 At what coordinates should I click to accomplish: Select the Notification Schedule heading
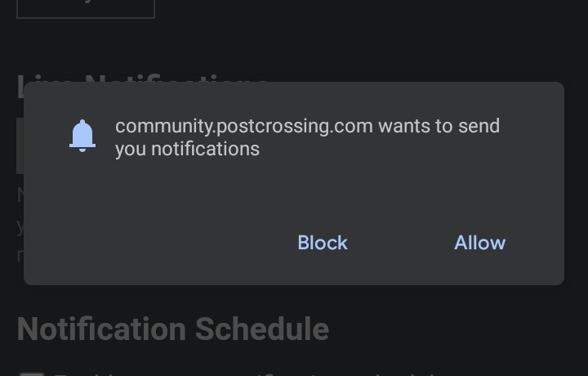click(173, 329)
